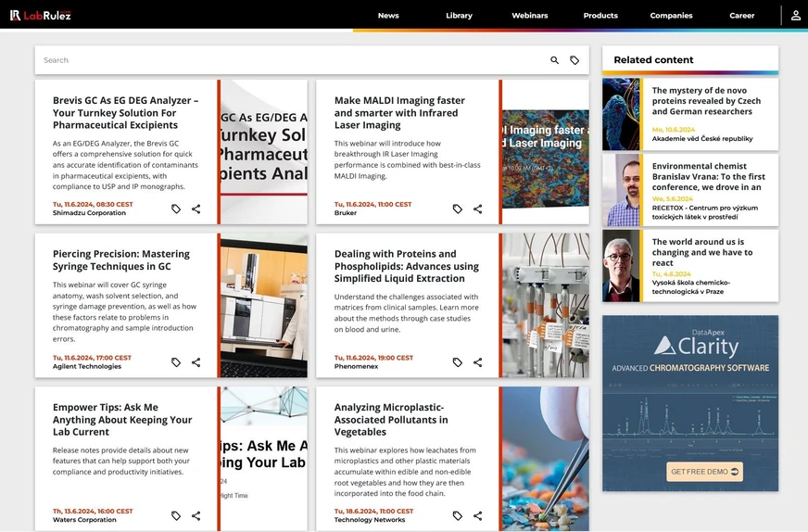Open the user account icon
Screen dimensions: 808x532
click(x=796, y=16)
